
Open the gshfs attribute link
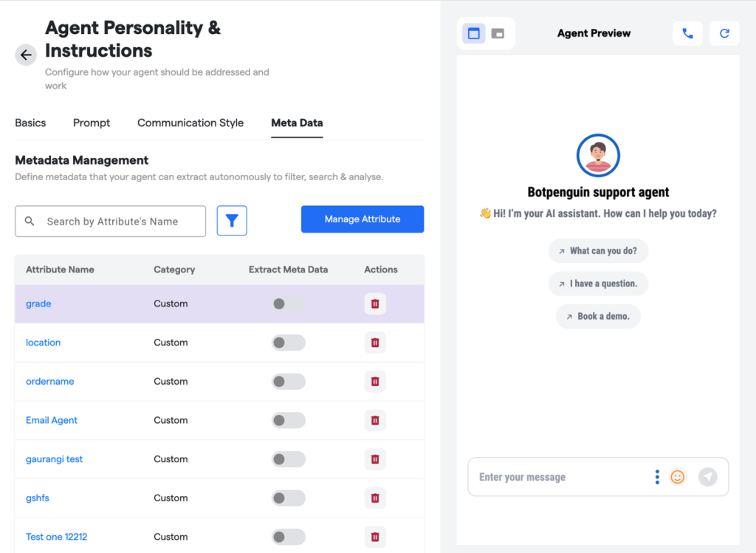pyautogui.click(x=38, y=498)
